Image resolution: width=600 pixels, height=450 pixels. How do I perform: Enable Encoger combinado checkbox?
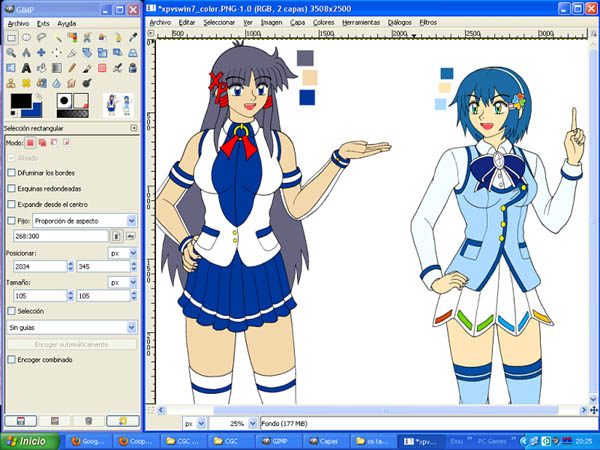[12, 360]
